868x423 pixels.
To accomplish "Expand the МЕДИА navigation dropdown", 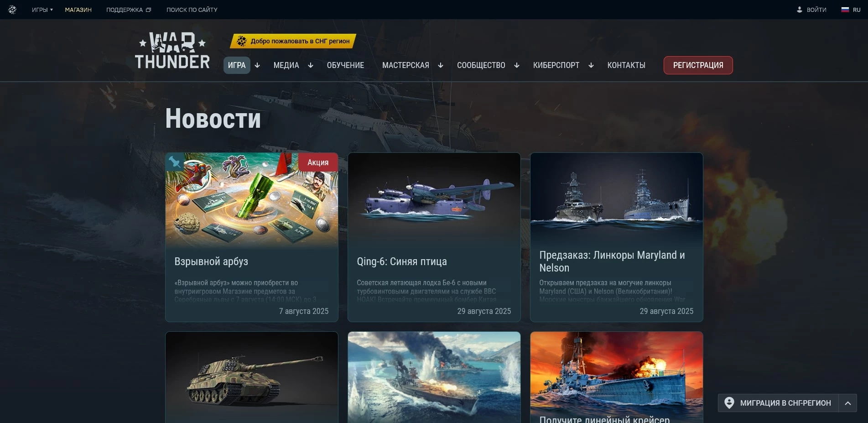I will [311, 66].
